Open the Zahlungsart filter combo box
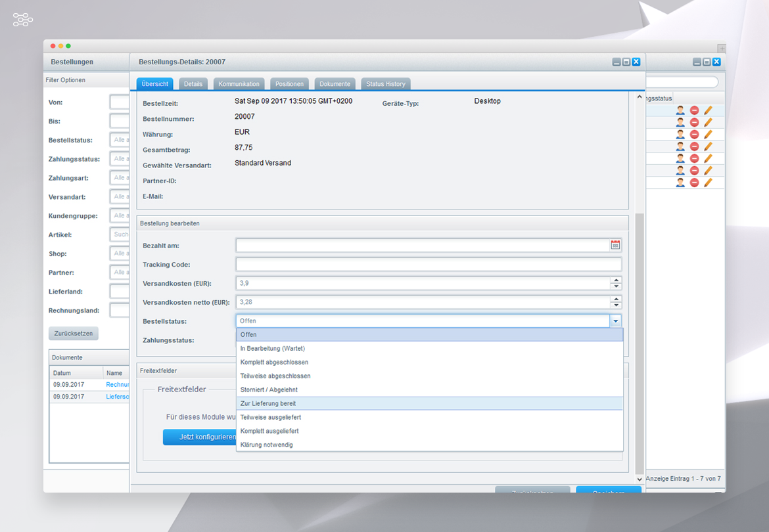The height and width of the screenshot is (532, 769). [x=119, y=178]
